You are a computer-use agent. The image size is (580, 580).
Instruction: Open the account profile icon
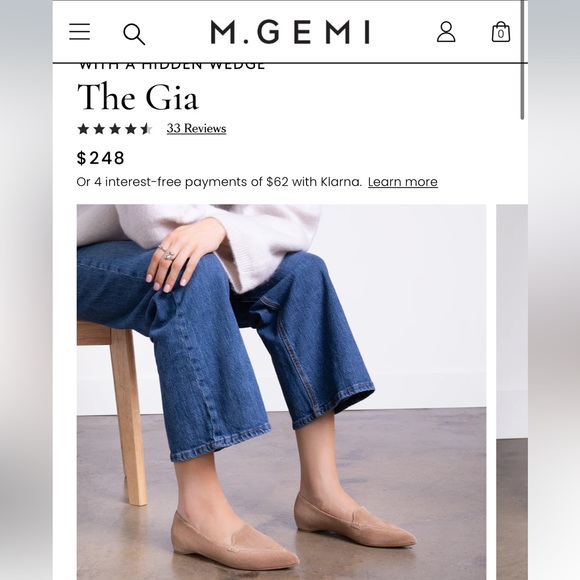coord(446,31)
